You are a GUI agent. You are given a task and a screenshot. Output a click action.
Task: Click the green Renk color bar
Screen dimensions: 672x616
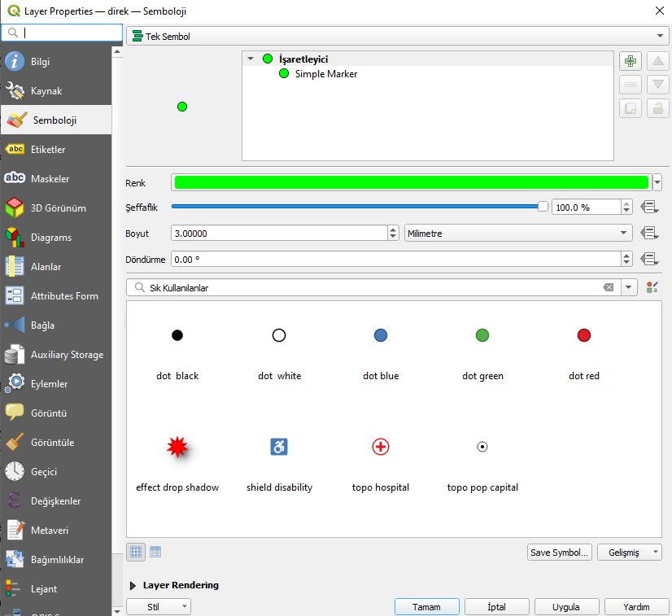pos(412,182)
